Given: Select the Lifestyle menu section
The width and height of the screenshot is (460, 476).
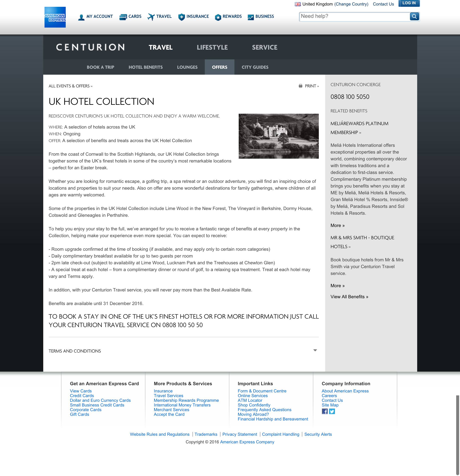Looking at the screenshot, I should coord(212,47).
